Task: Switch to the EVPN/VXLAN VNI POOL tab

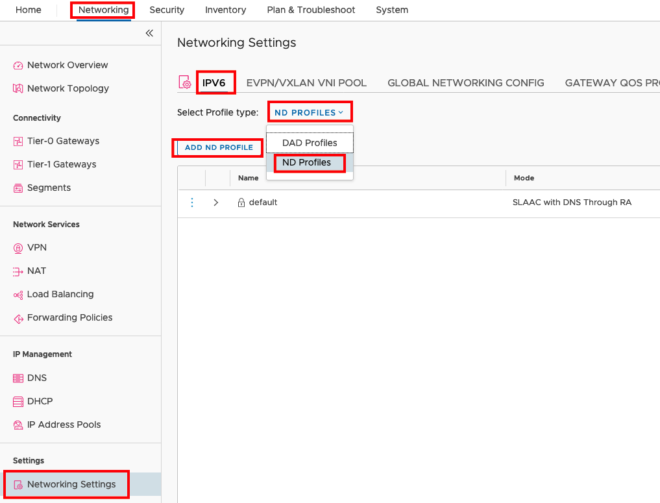Action: (306, 83)
